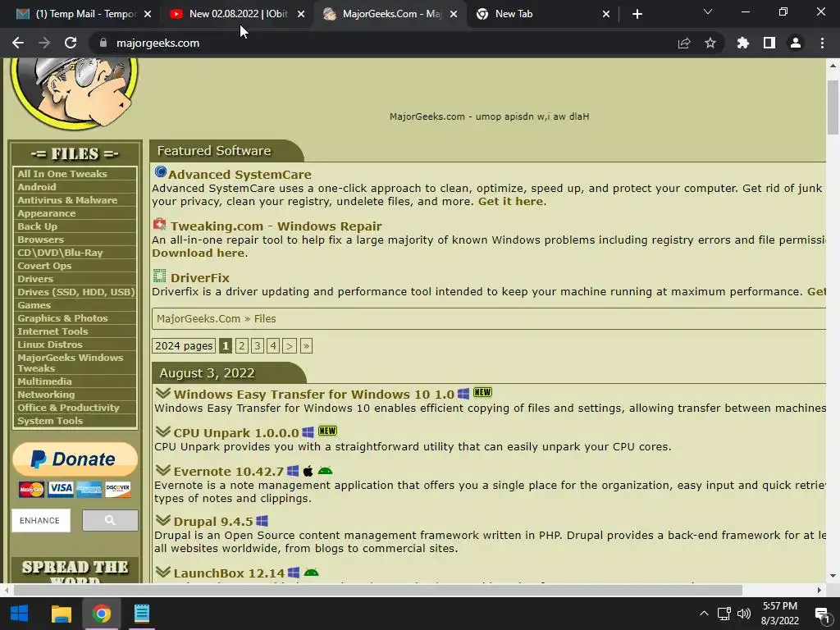Open the Linux Distros category

click(50, 345)
